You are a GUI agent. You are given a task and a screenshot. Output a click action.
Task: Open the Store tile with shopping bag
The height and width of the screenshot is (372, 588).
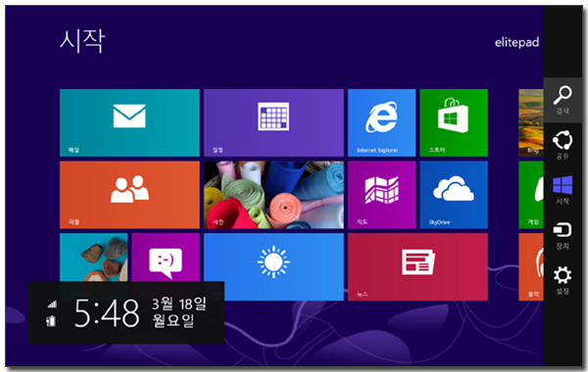(454, 122)
